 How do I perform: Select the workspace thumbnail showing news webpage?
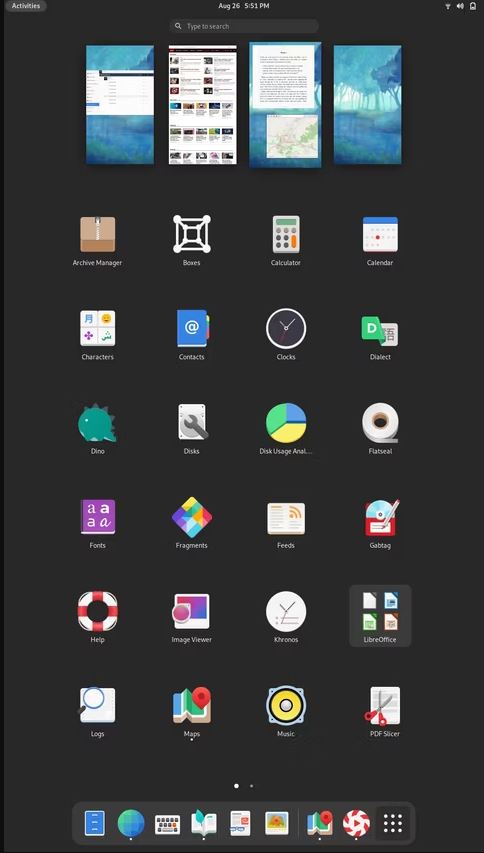point(203,104)
